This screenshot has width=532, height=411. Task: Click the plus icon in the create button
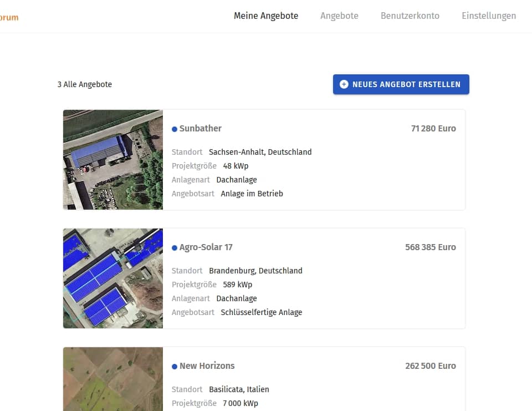point(344,84)
